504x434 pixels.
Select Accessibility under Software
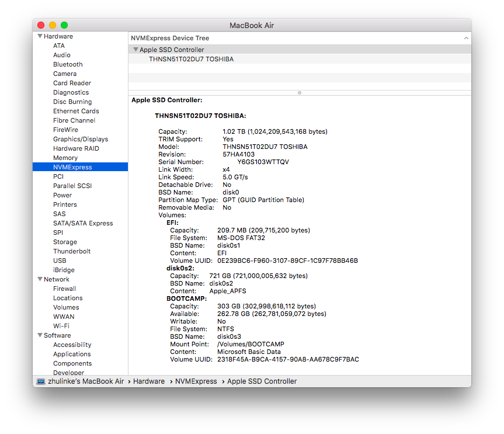72,344
